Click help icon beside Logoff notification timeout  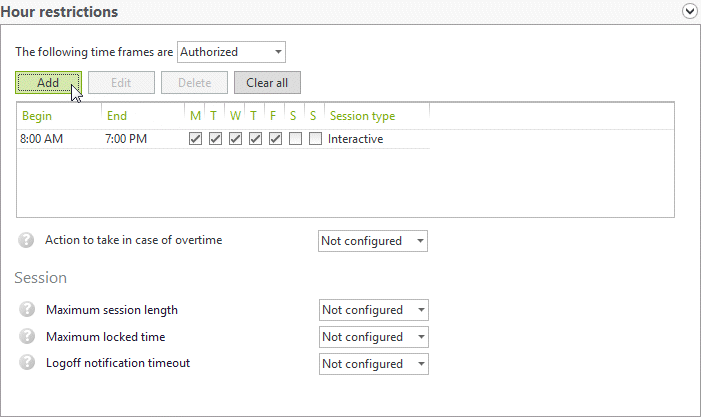[27, 363]
